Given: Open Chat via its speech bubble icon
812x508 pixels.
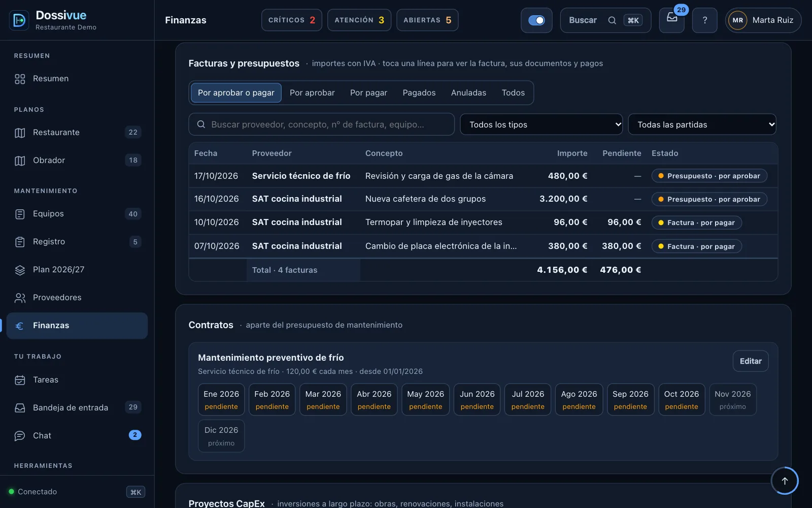Looking at the screenshot, I should click(20, 436).
